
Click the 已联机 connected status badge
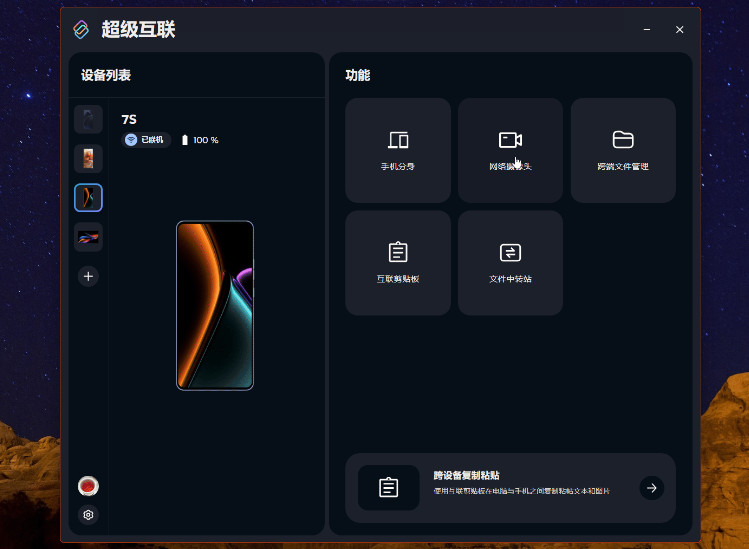146,140
